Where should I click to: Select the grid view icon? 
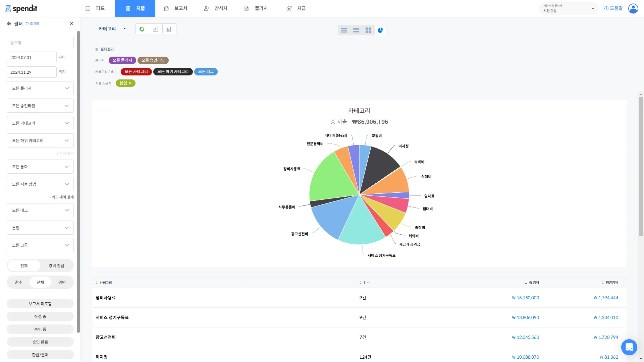(368, 30)
